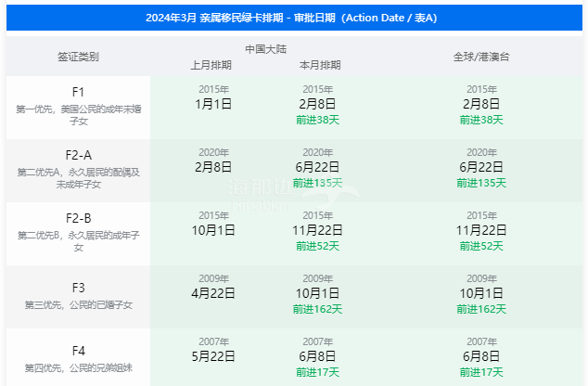Image resolution: width=588 pixels, height=386 pixels.
Task: Choose the F4 visa category label
Action: pos(78,350)
